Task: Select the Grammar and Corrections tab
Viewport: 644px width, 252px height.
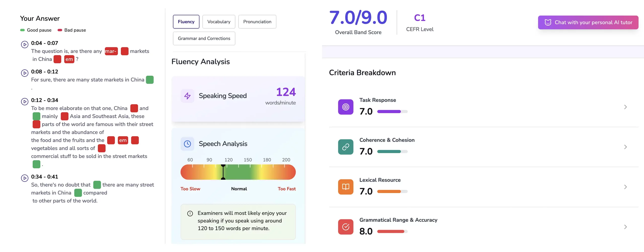Action: (x=204, y=38)
